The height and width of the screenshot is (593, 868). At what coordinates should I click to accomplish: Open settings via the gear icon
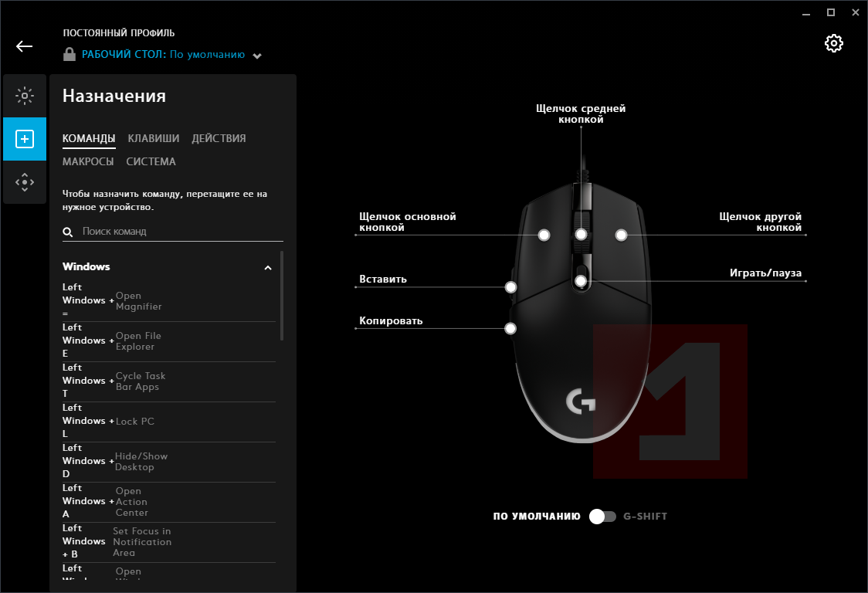pyautogui.click(x=834, y=43)
